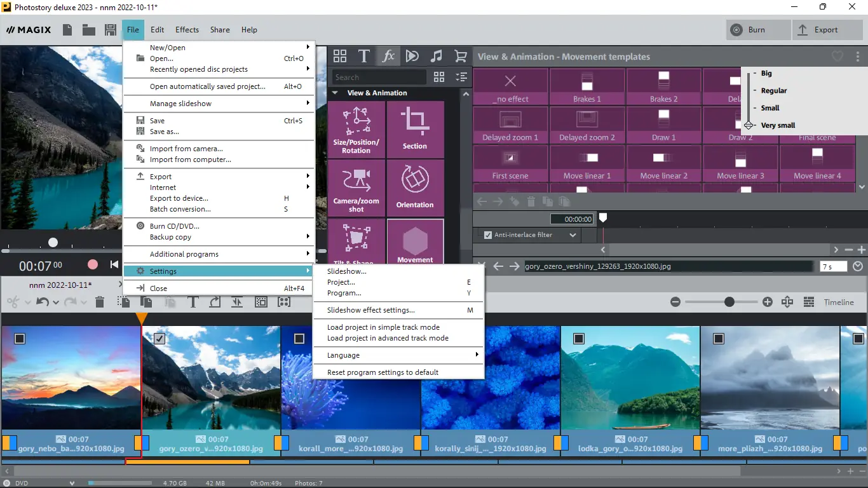Open the DVD disc type dropdown
This screenshot has height=488, width=868.
[72, 484]
